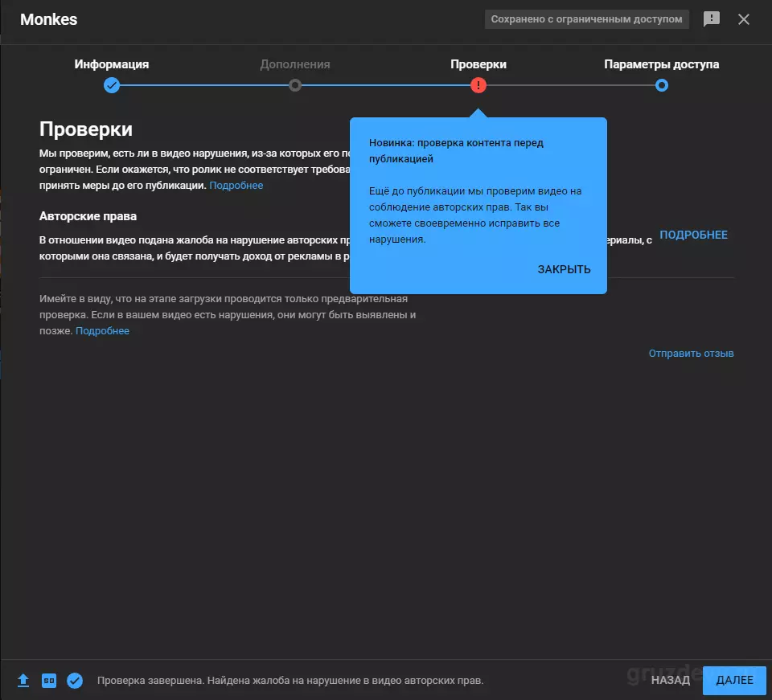
Task: Go to Параметры доступа step
Action: [662, 64]
